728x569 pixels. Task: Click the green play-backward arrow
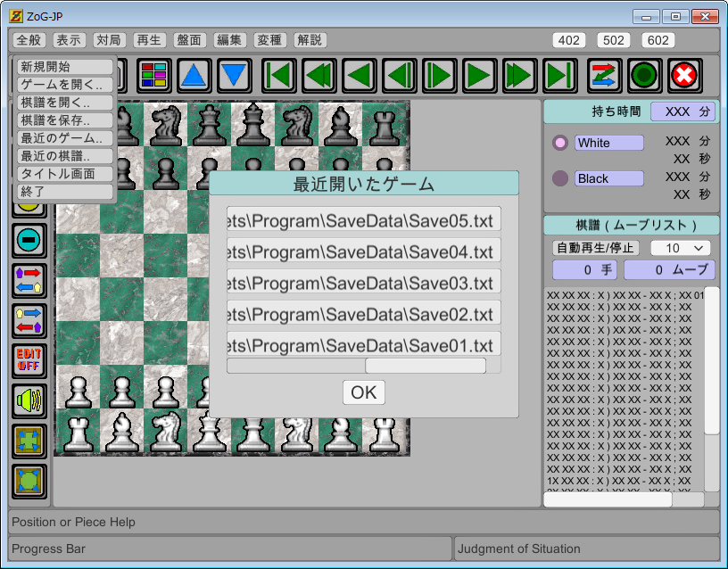(360, 76)
